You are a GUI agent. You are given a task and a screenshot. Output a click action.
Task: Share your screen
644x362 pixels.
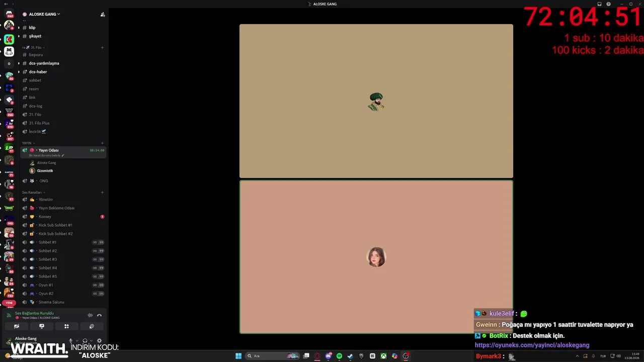[42, 326]
